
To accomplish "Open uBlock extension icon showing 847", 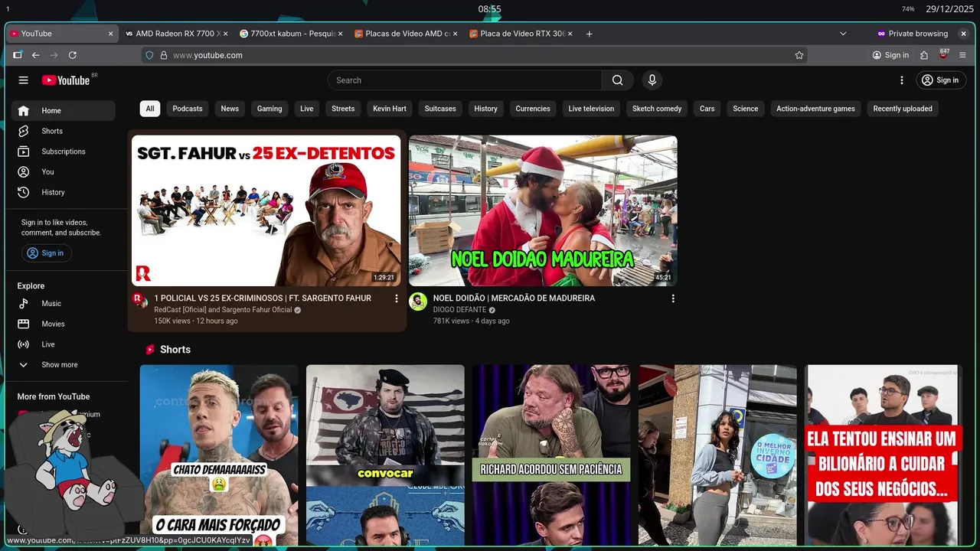I will point(944,54).
